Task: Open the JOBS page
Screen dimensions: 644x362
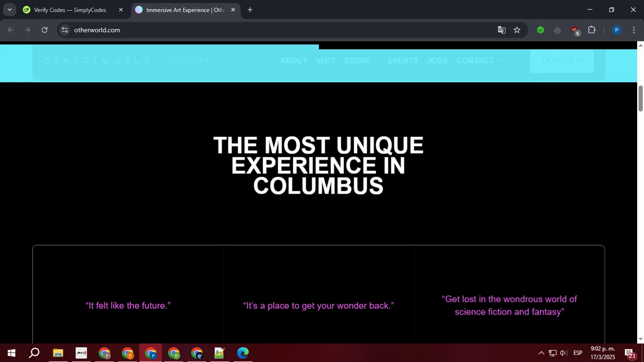Action: (x=437, y=61)
